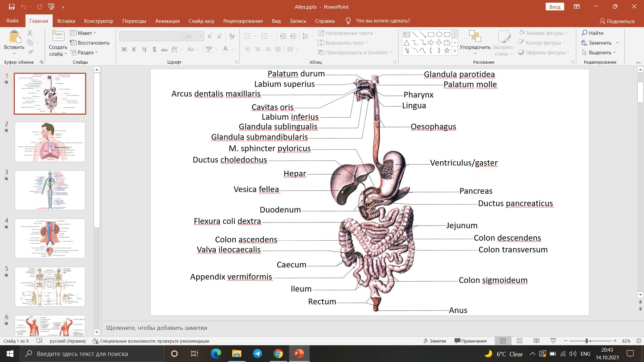Click the zoom slider handle
The width and height of the screenshot is (644, 362).
tap(587, 341)
